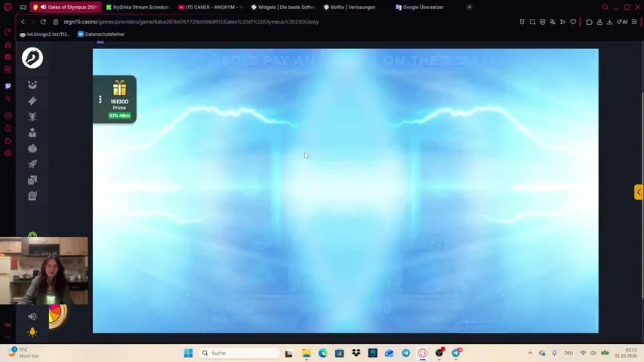The height and width of the screenshot is (362, 644).
Task: Expand the yellow side panel arrow
Action: coord(639,192)
